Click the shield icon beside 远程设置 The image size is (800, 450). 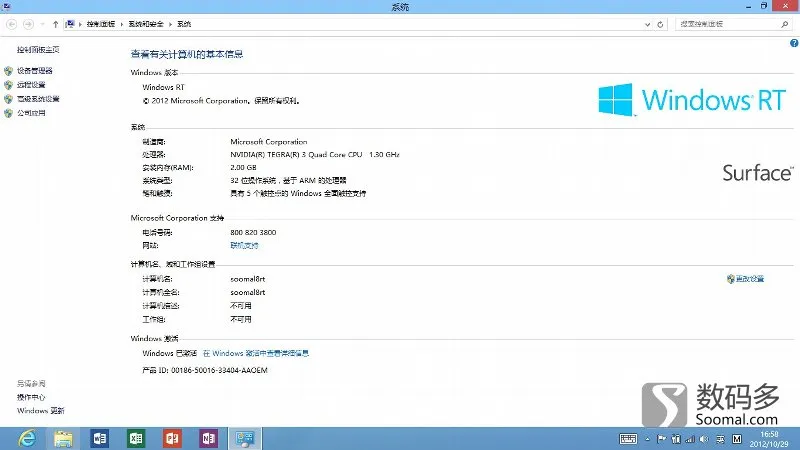click(x=8, y=85)
